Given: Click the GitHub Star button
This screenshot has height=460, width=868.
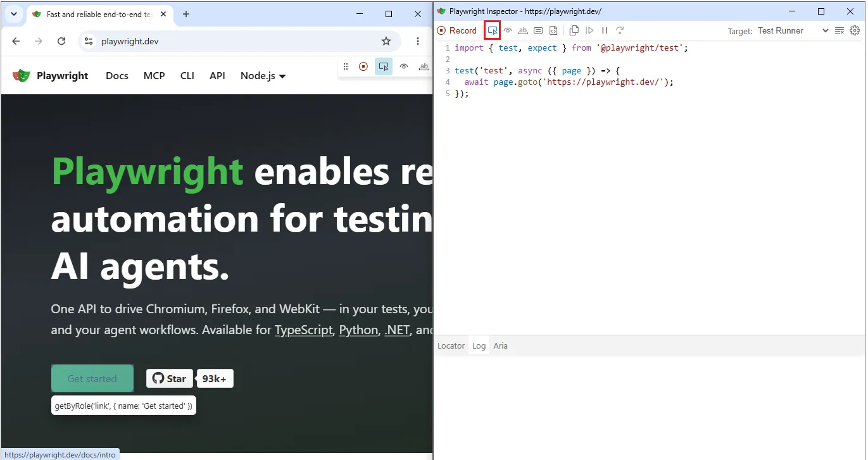Looking at the screenshot, I should [170, 378].
